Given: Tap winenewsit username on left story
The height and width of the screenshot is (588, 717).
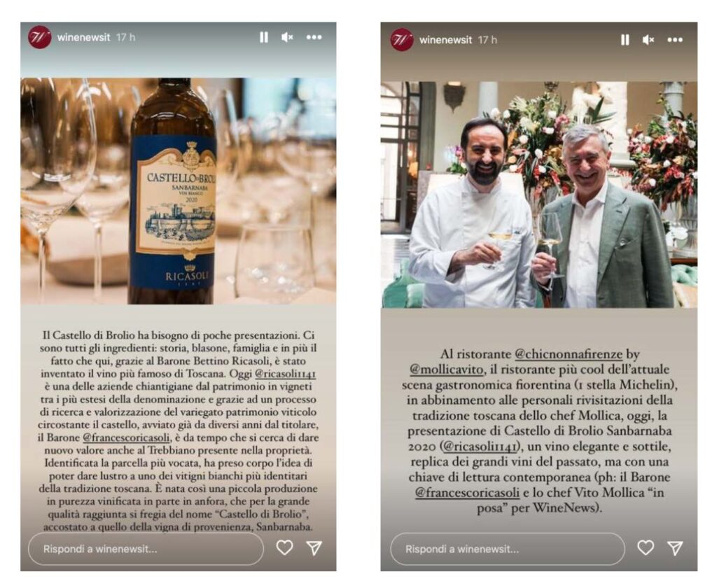Looking at the screenshot, I should [84, 38].
